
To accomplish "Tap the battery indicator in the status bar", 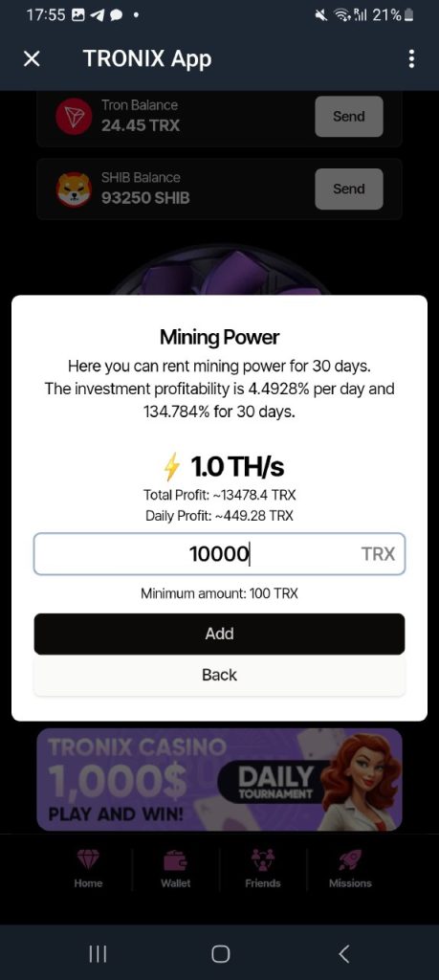I will [x=409, y=15].
